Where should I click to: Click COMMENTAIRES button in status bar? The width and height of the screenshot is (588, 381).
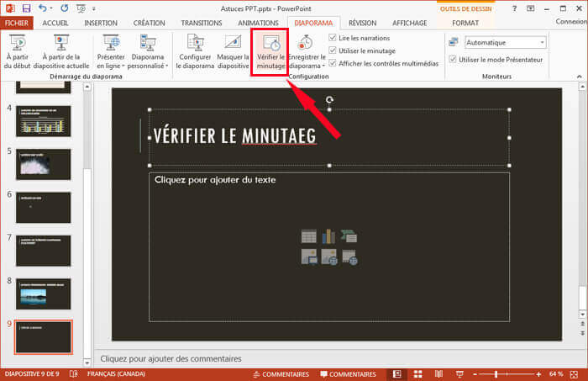[x=347, y=373]
